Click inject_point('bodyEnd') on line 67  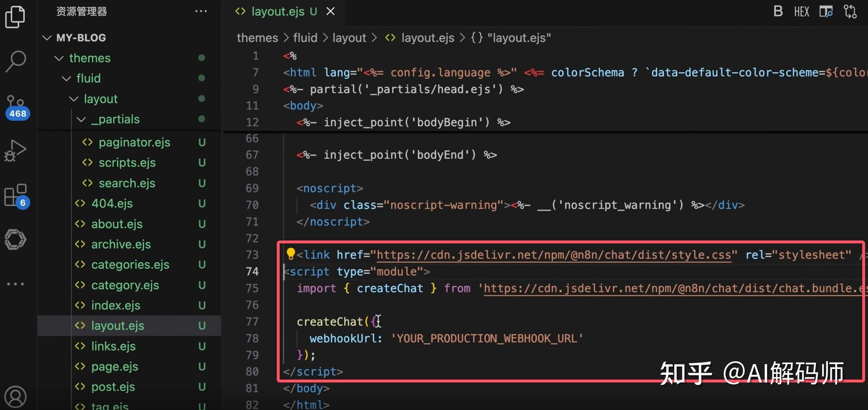pos(400,155)
